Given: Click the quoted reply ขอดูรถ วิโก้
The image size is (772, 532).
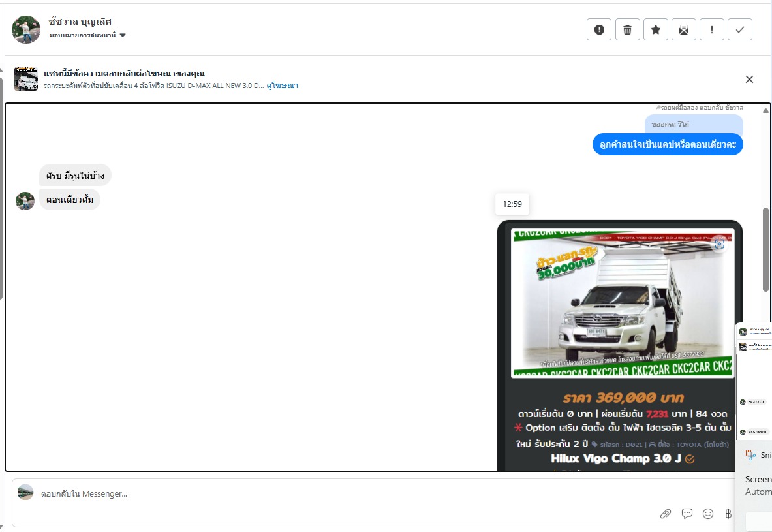Looking at the screenshot, I should click(694, 124).
